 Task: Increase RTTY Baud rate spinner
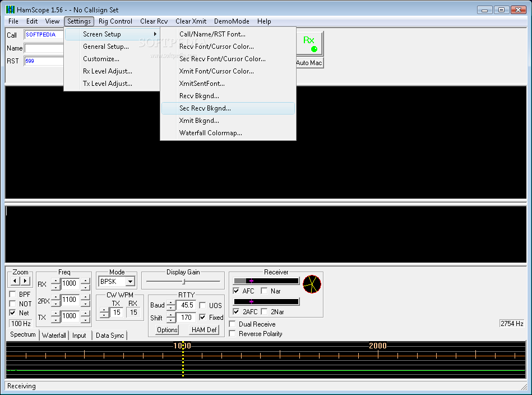pyautogui.click(x=171, y=302)
